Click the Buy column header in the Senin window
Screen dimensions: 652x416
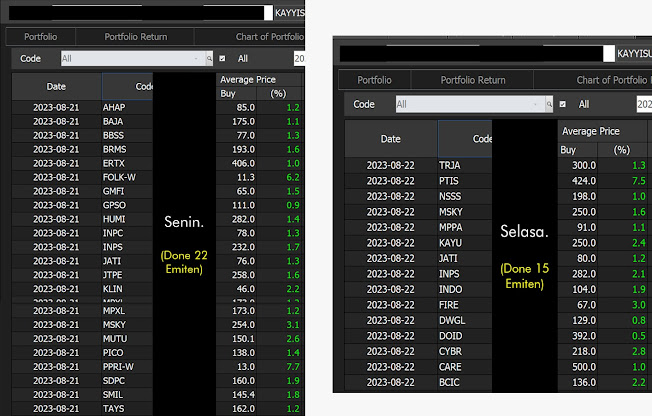point(236,94)
